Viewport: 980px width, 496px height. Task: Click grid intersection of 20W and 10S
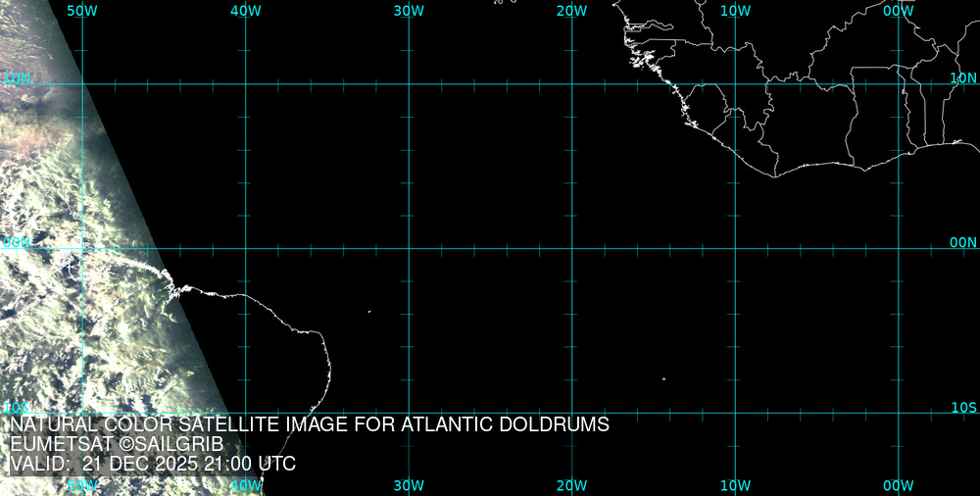pyautogui.click(x=572, y=413)
